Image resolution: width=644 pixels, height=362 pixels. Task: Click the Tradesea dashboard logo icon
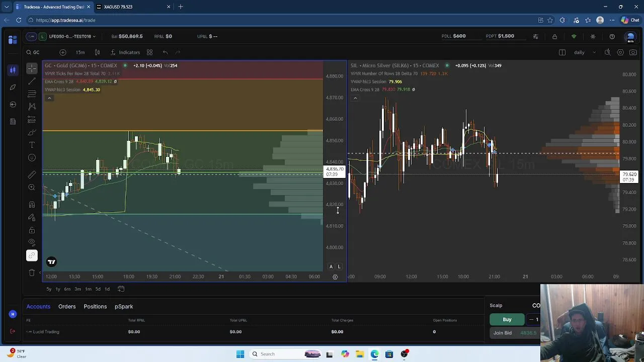(13, 40)
